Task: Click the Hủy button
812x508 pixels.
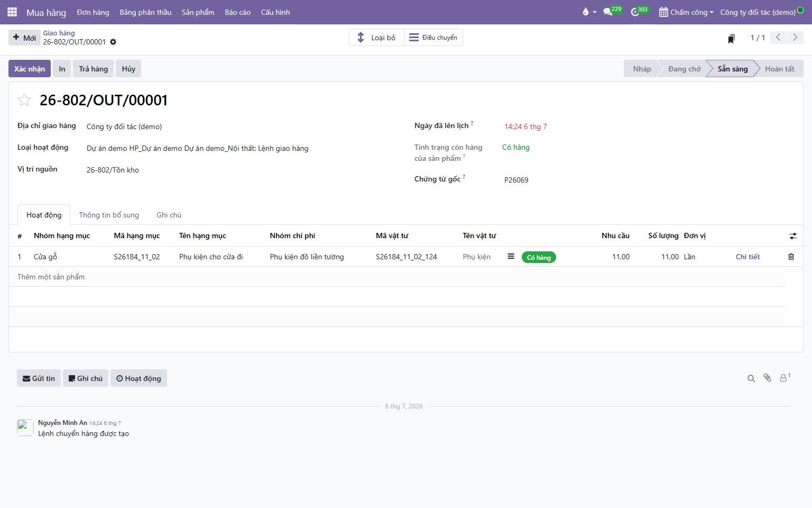Action: click(128, 69)
